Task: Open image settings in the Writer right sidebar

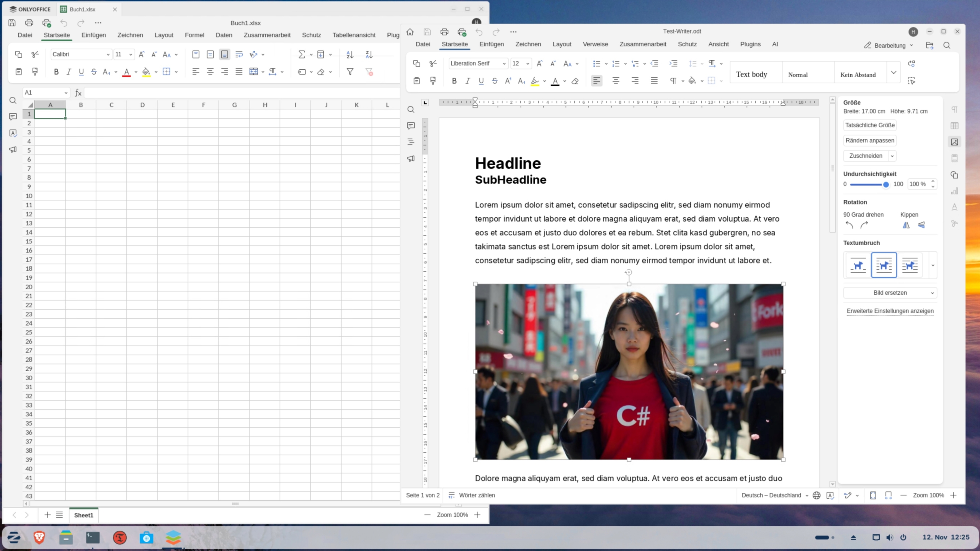Action: 954,142
